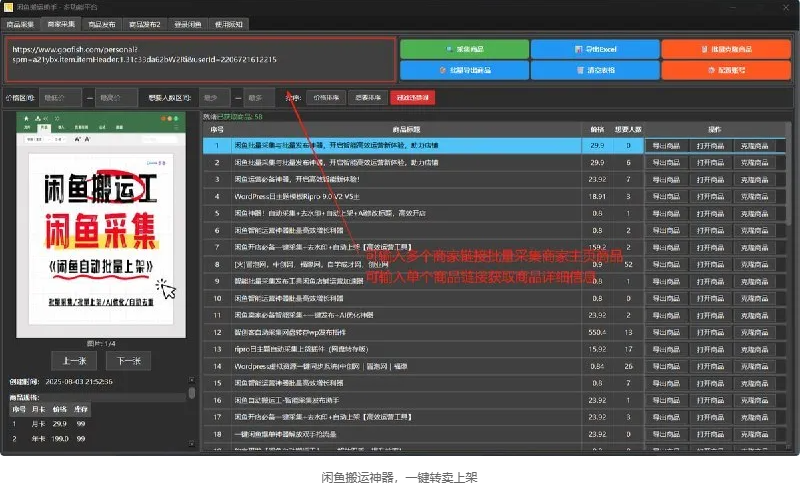The height and width of the screenshot is (489, 803).
Task: Open the 使用须知 tab
Action: click(228, 24)
